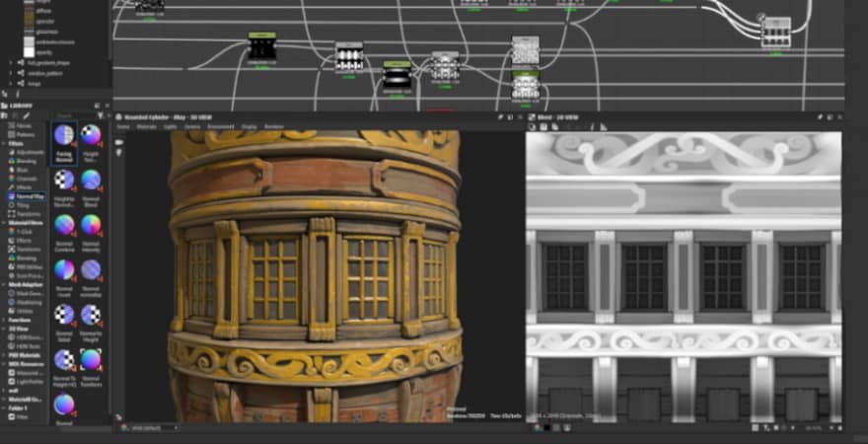Select the Normal normalise library node
Image resolution: width=868 pixels, height=444 pixels.
click(x=91, y=278)
